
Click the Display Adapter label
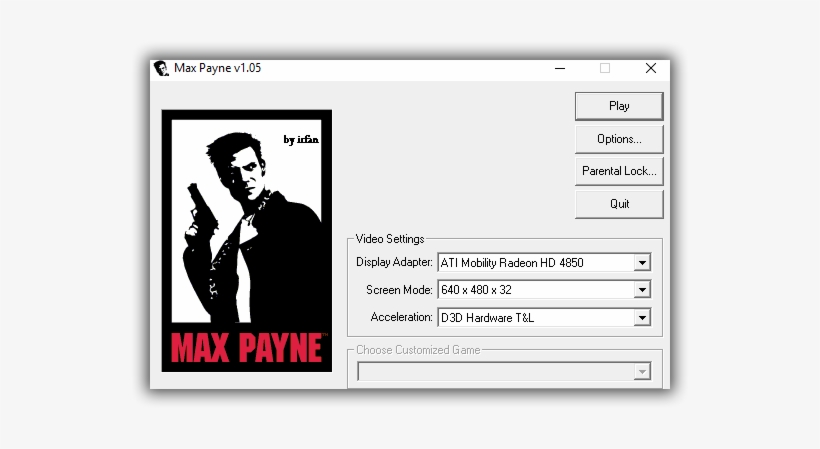click(394, 262)
